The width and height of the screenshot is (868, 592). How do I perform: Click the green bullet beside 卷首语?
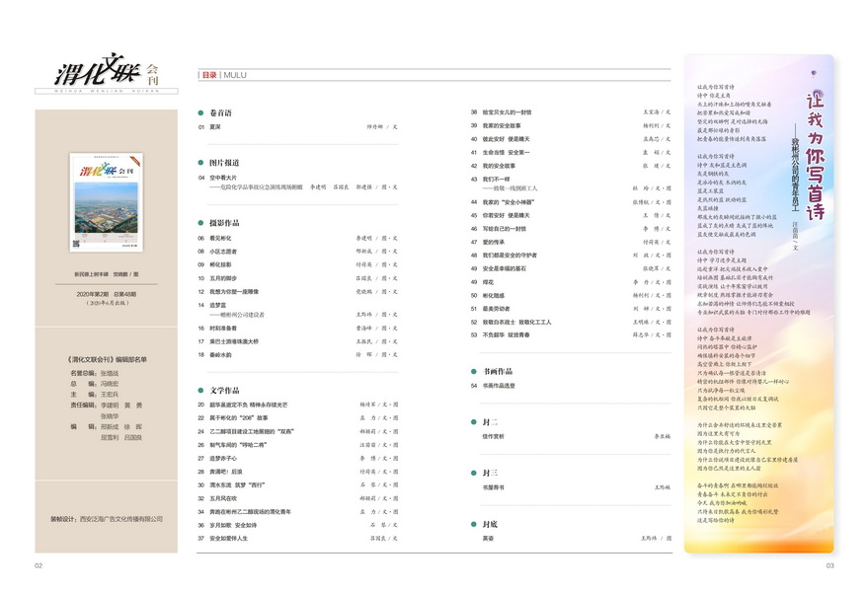pos(201,113)
